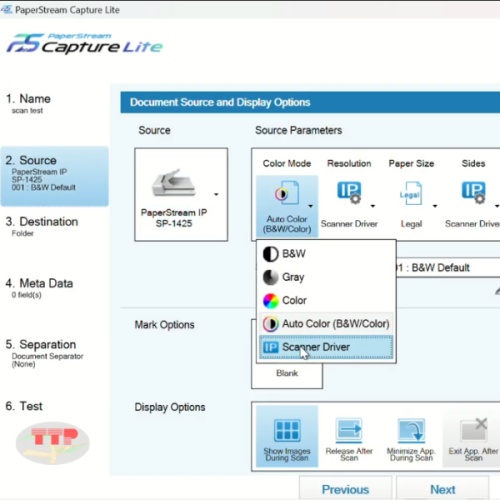
Task: Click the Resolution Scanner Driver IP icon
Action: point(349,192)
